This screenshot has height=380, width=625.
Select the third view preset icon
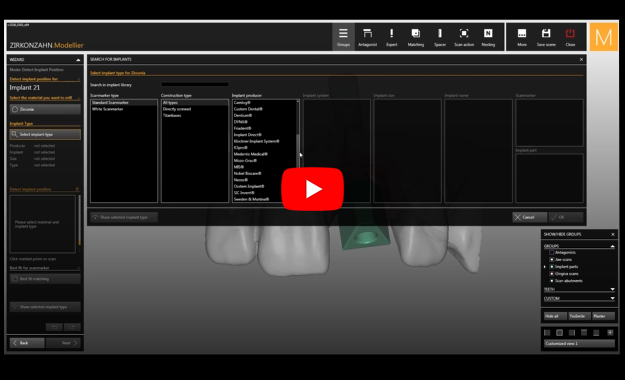[572, 333]
